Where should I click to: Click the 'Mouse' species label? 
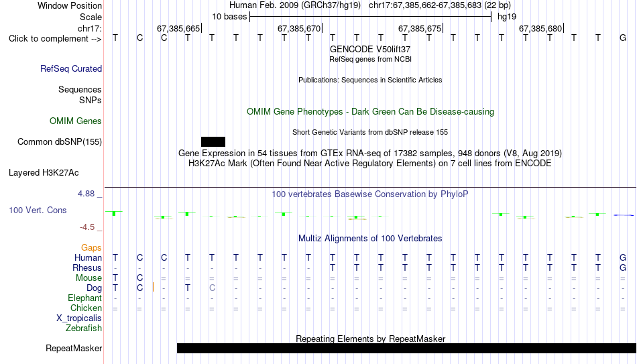(89, 278)
